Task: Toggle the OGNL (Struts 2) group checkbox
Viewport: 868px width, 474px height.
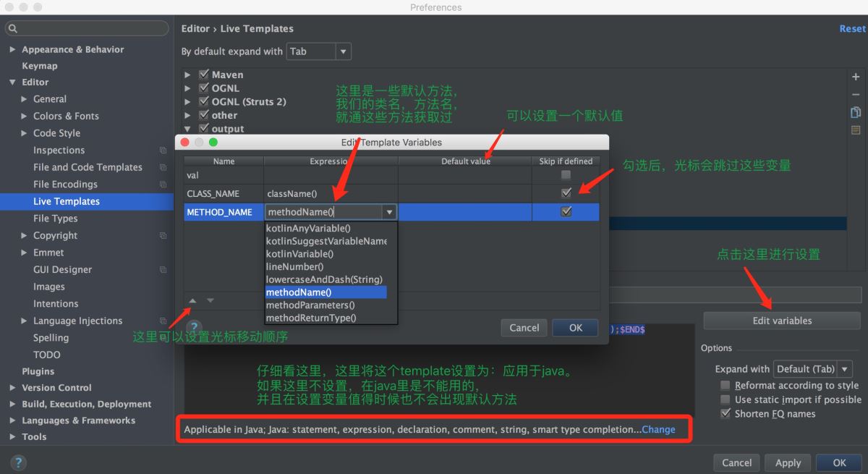Action: (204, 102)
